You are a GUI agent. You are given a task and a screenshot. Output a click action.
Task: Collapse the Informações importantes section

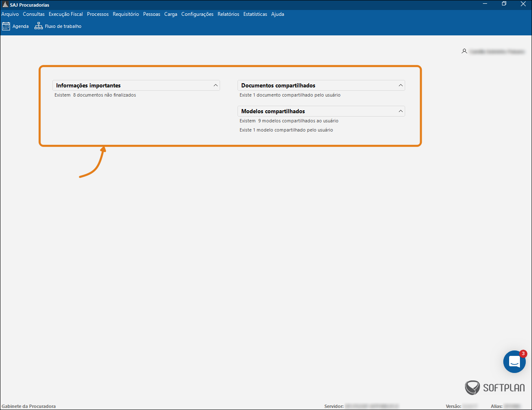tap(215, 85)
